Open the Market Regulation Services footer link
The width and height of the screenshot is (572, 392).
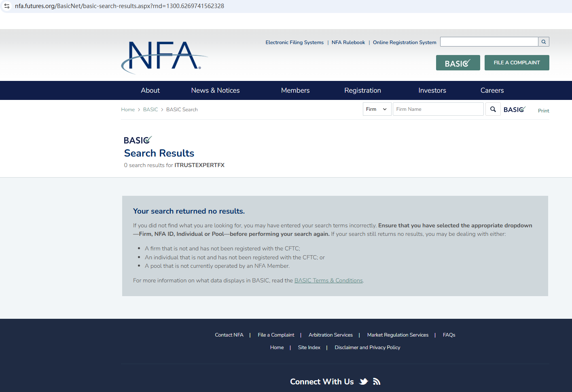398,335
